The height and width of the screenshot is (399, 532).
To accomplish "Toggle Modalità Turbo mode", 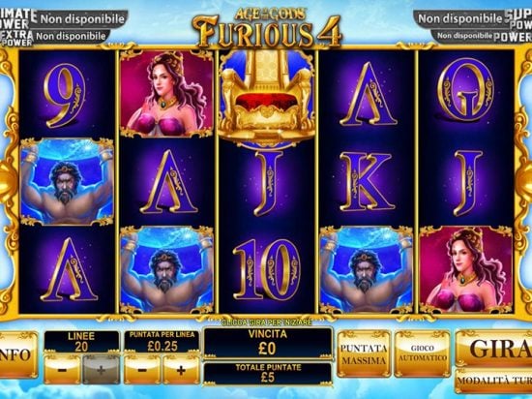I will [x=493, y=381].
